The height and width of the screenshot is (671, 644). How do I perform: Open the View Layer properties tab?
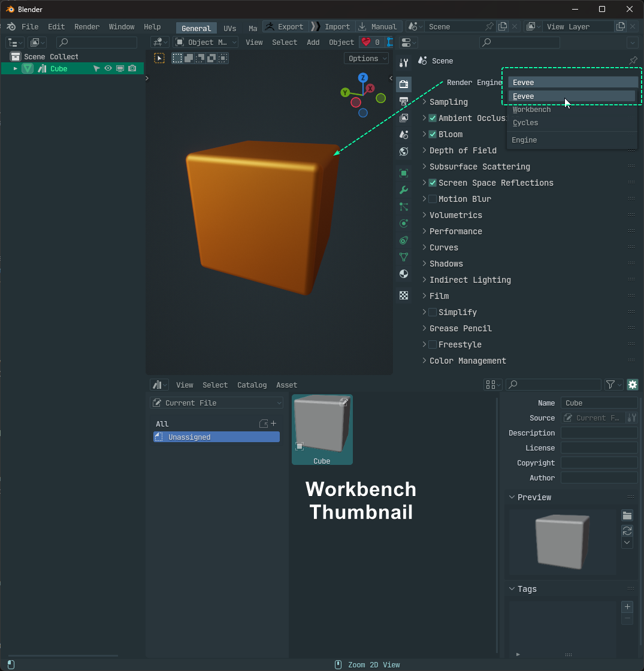[404, 117]
